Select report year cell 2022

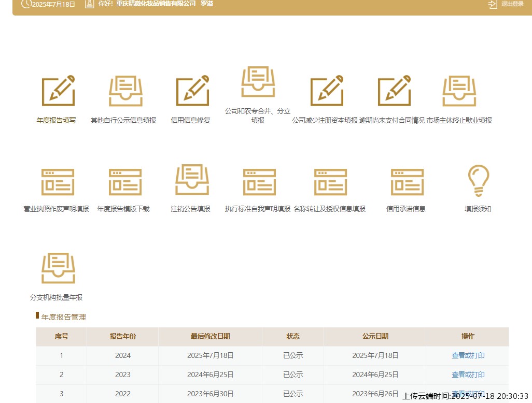coord(123,394)
